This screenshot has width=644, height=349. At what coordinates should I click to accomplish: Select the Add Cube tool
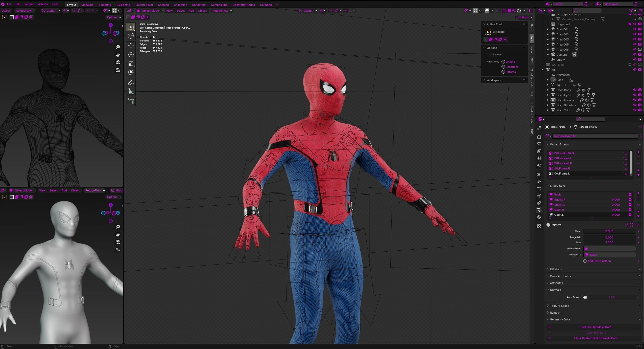pyautogui.click(x=131, y=102)
